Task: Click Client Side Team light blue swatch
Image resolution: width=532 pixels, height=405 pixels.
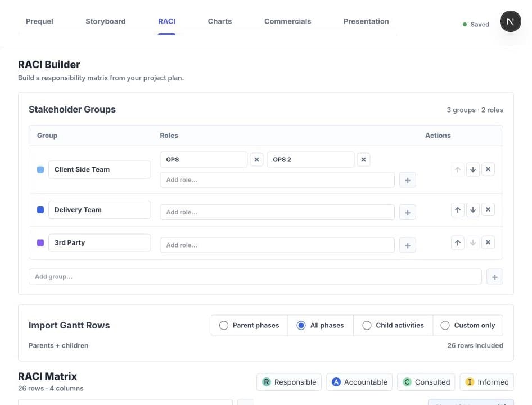Action: 40,169
